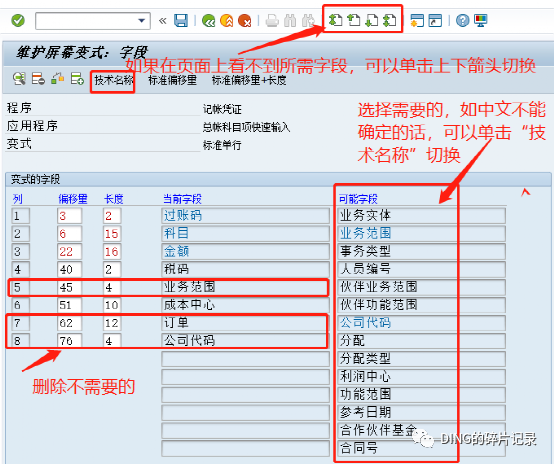Viewport: 554px width, 464px height.
Task: Click the move field squares icon
Action: [57, 79]
